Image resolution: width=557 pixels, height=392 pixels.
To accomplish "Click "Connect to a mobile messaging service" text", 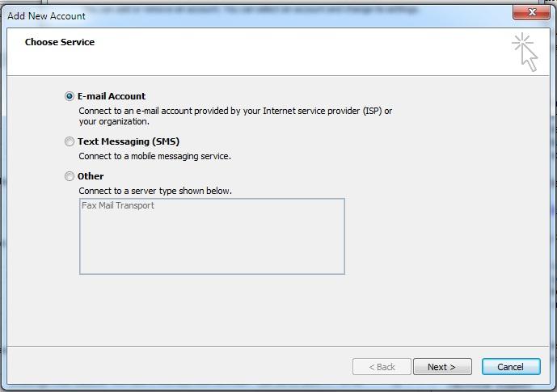I will [154, 156].
